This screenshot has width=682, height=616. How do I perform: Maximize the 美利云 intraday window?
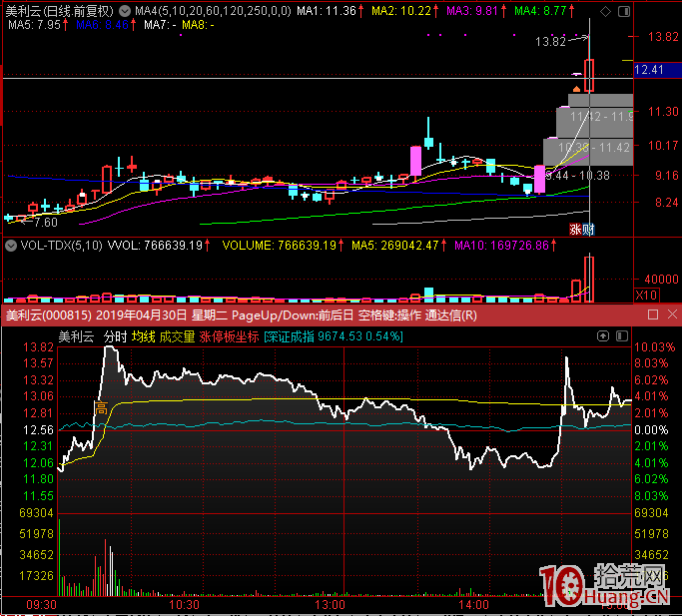pyautogui.click(x=652, y=314)
